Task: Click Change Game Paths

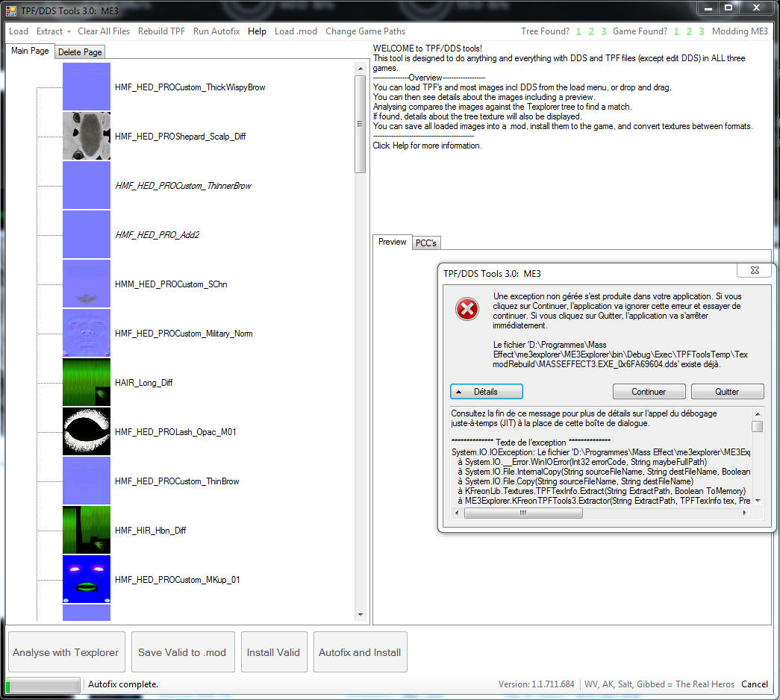Action: pos(365,31)
